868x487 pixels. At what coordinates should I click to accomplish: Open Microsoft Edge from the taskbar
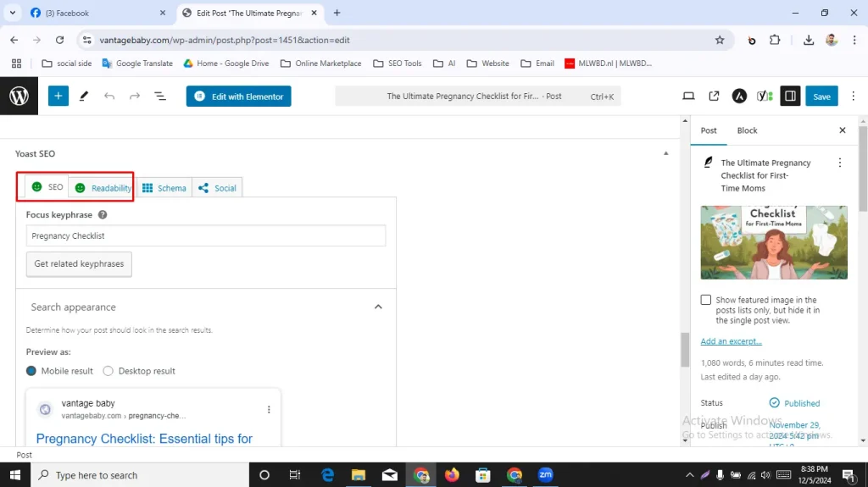pos(328,475)
